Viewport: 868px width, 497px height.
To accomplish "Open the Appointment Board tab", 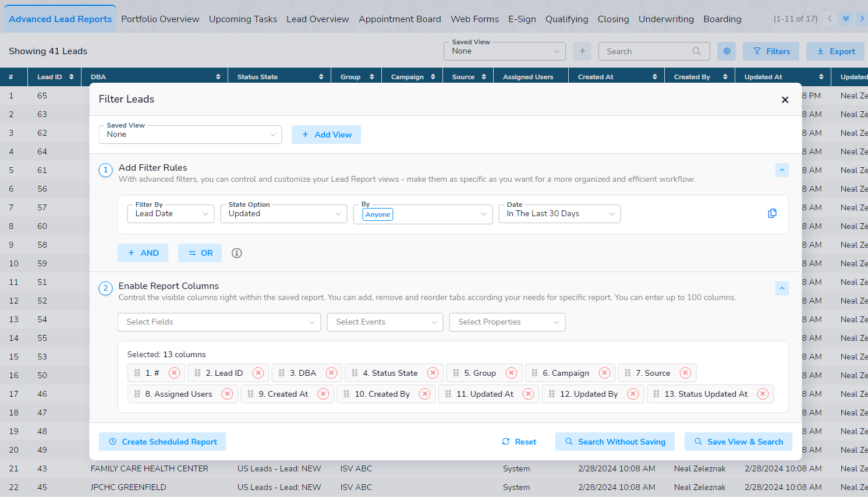I will click(399, 19).
